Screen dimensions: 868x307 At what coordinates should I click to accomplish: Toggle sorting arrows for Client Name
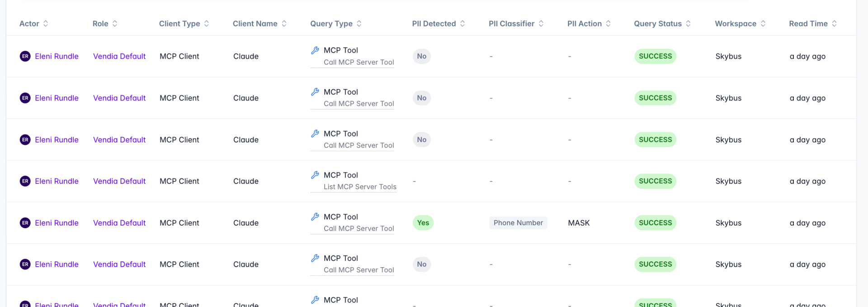pyautogui.click(x=284, y=24)
